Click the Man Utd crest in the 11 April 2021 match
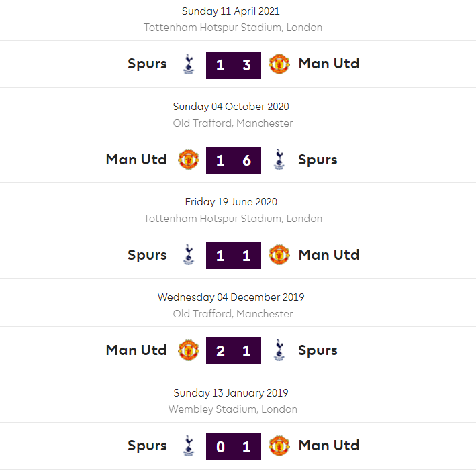Viewport: 476px width, 471px height. tap(279, 64)
